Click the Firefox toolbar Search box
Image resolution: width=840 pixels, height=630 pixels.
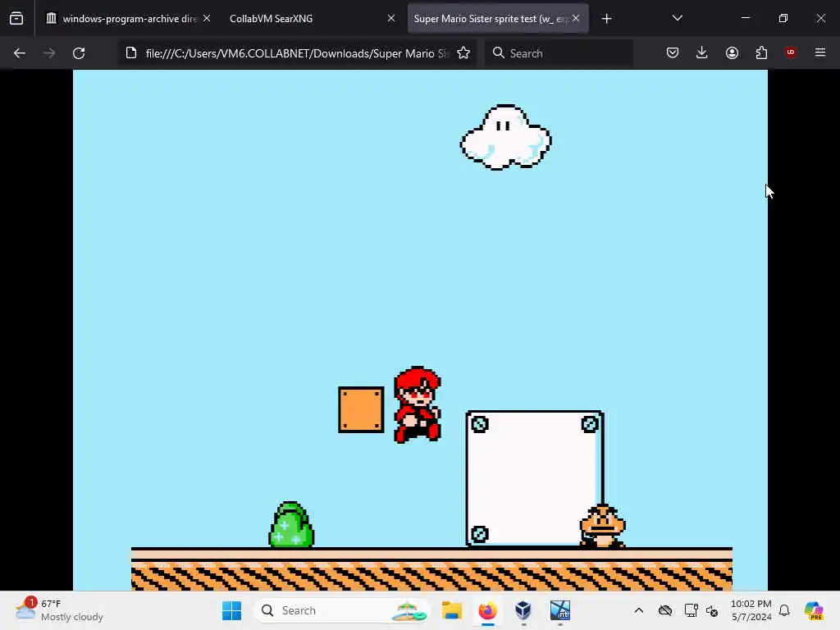click(559, 53)
